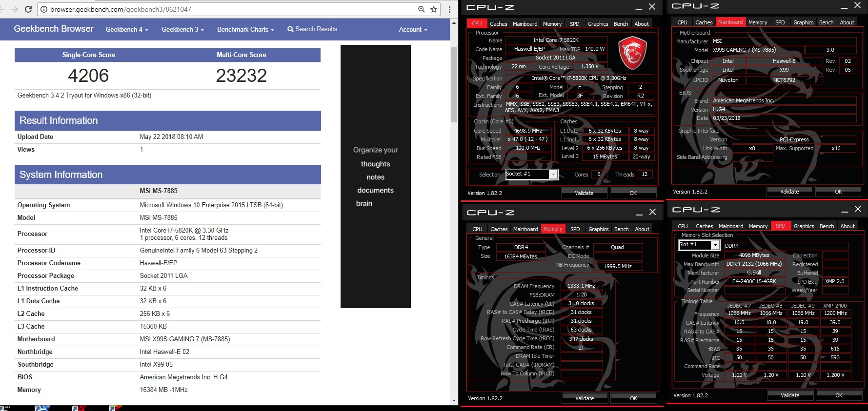Click the Multi-Core score 23232
The width and height of the screenshot is (868, 411).
[242, 76]
